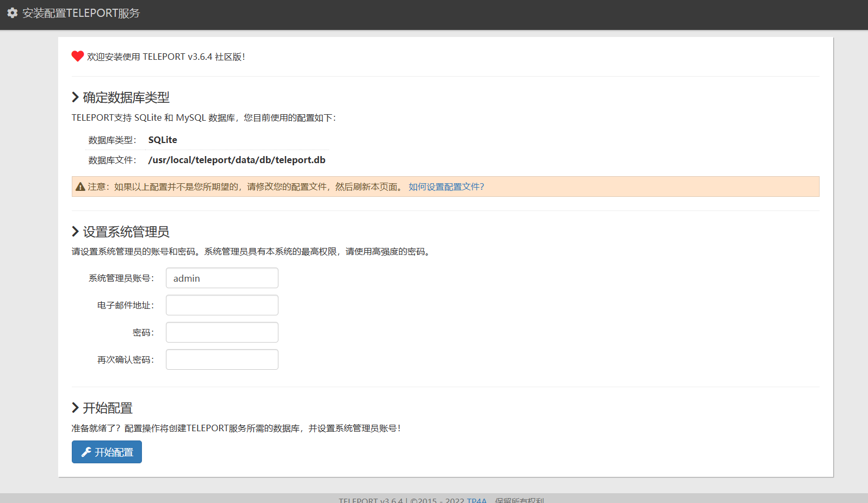Click the 电子邮件地址: label
The image size is (868, 503).
tap(126, 306)
